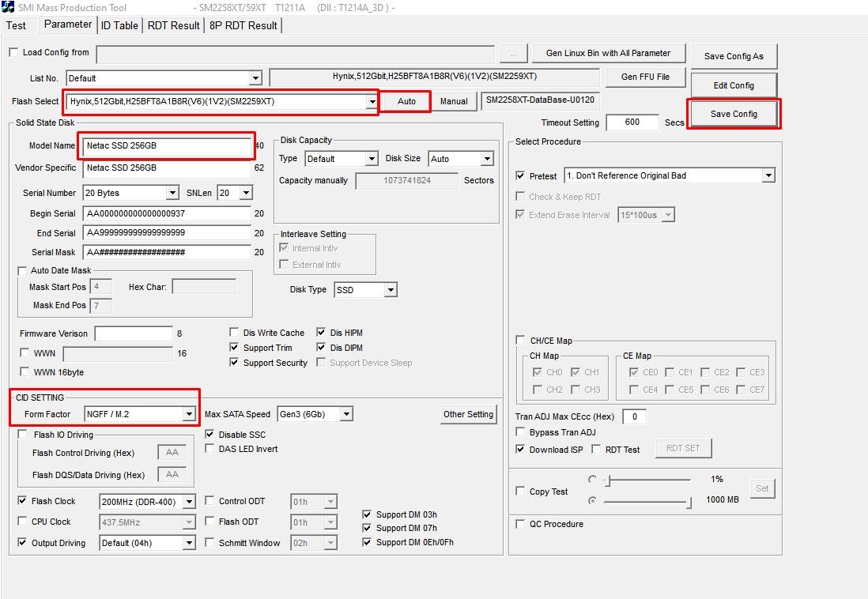Viewport: 868px width, 599px height.
Task: Click the Firmware Version input field
Action: click(x=134, y=333)
